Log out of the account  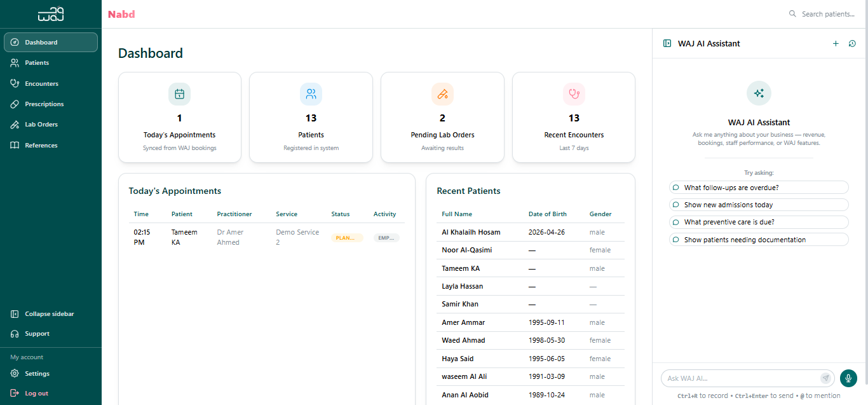tap(36, 394)
